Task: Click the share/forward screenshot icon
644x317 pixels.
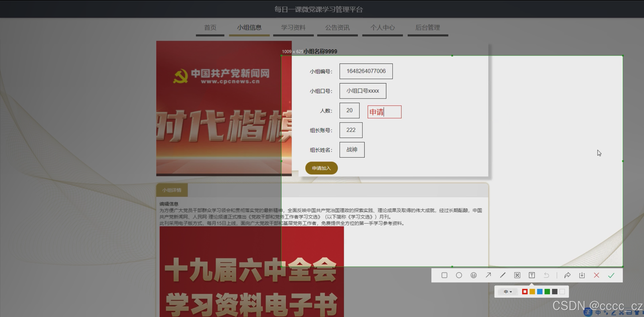Action: pyautogui.click(x=567, y=275)
